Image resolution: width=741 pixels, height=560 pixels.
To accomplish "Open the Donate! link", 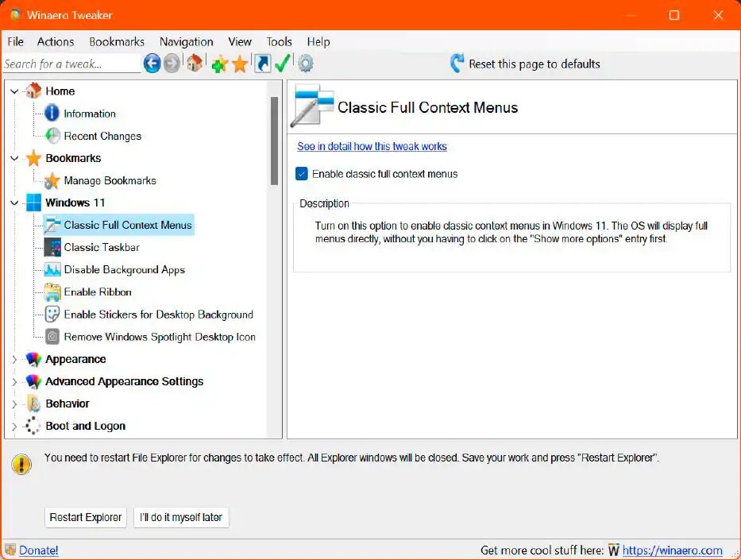I will (39, 550).
